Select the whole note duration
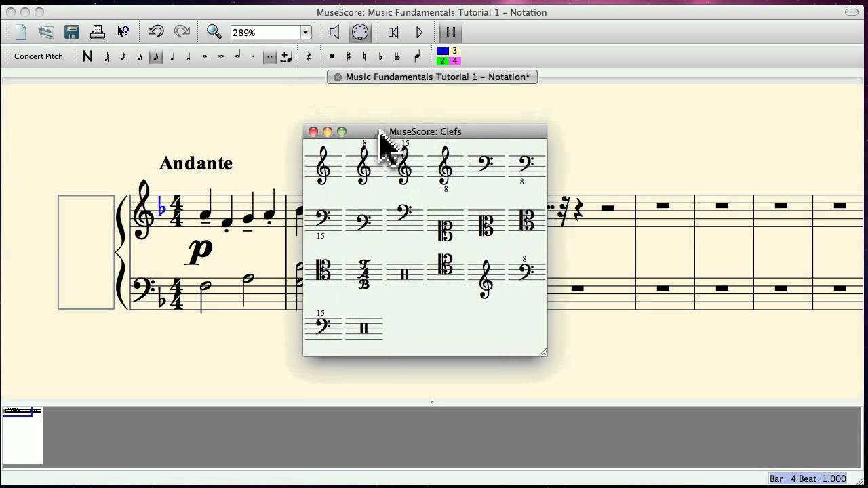 pos(205,57)
